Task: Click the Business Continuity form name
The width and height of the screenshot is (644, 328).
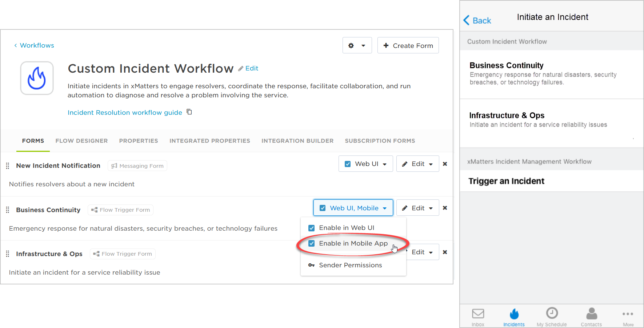Action: pos(48,210)
